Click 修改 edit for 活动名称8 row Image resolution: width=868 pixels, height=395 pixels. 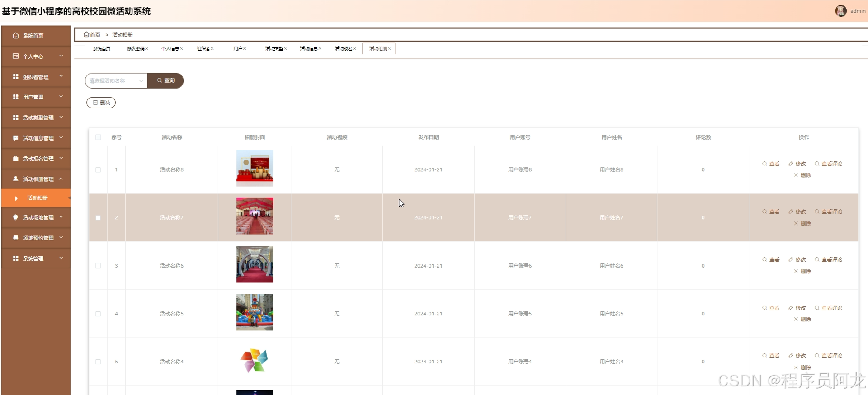(x=797, y=164)
